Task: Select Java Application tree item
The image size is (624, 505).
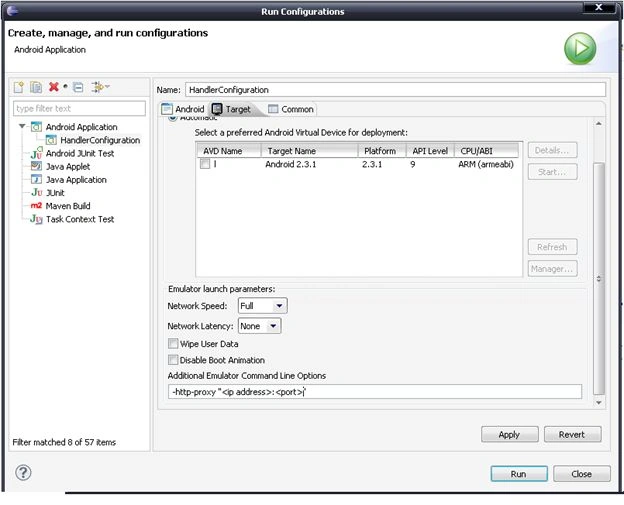Action: pos(76,179)
